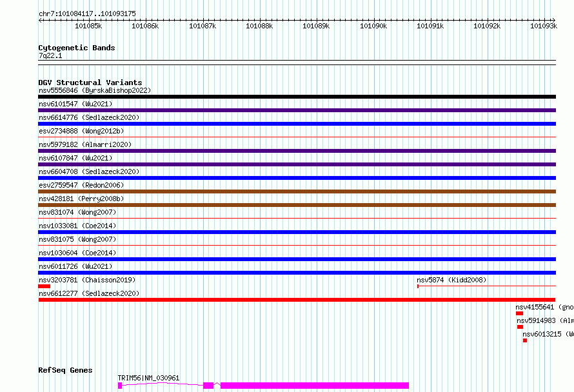Click the nsv6604708 (Sedlazeck2020) label
574x392 pixels.
89,171
